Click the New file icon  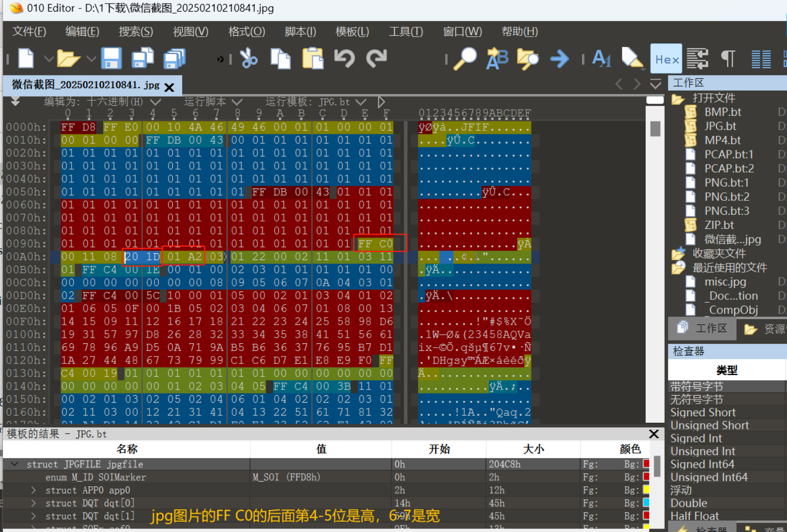[26, 58]
